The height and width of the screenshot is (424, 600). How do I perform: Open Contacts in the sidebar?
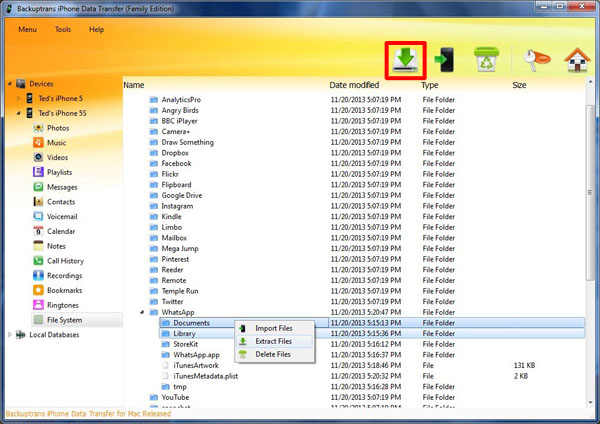(x=61, y=202)
